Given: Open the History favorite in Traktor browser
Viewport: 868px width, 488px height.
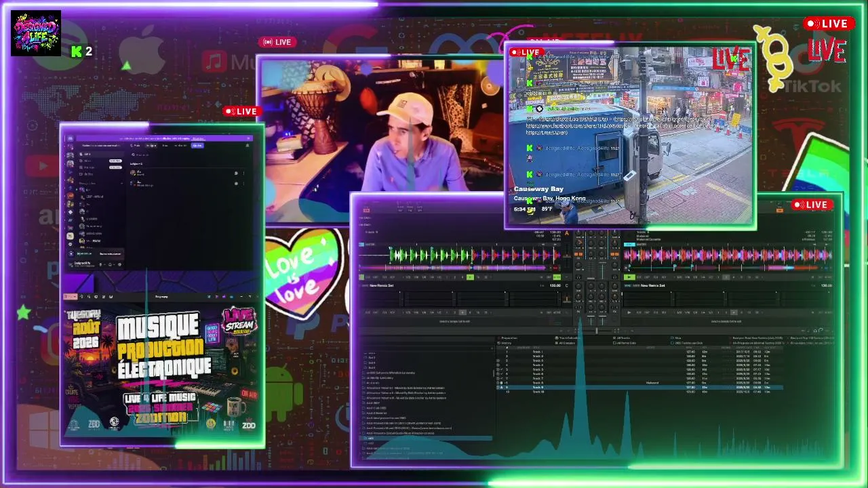Looking at the screenshot, I should tap(505, 343).
